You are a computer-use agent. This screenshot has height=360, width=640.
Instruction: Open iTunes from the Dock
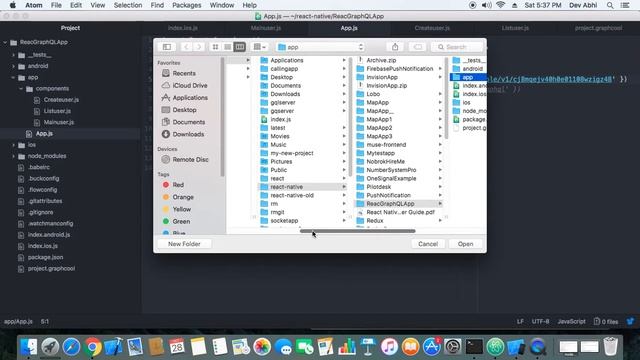pyautogui.click(x=389, y=347)
